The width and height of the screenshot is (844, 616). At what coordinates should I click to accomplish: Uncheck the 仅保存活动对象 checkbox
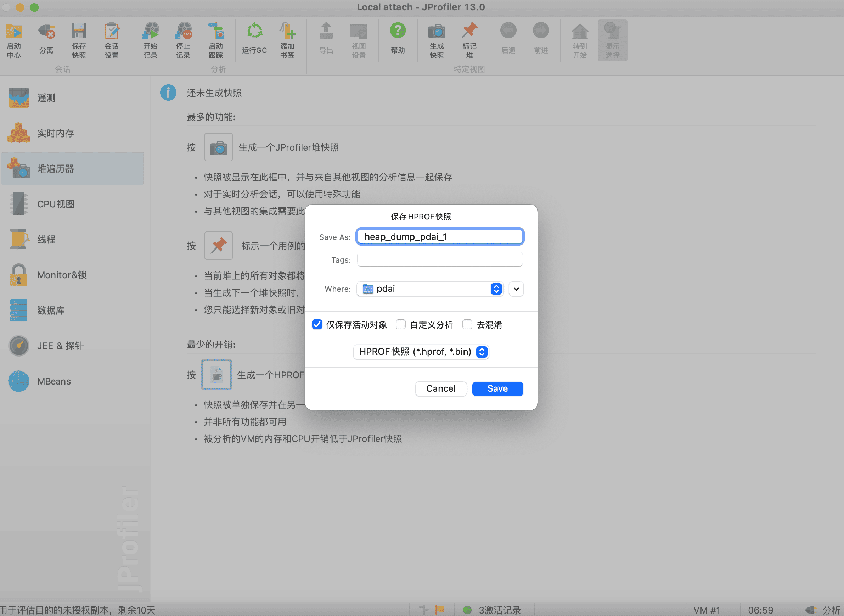point(317,324)
